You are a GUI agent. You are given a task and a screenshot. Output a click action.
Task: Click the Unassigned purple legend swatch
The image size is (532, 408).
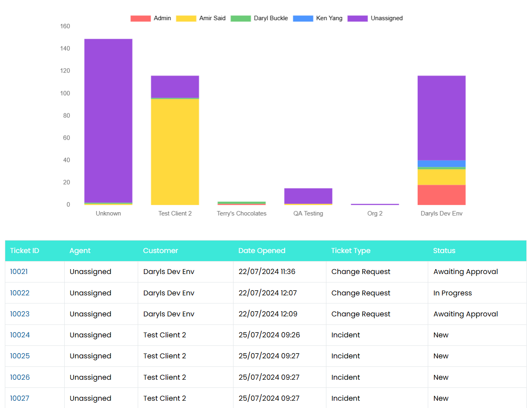click(x=357, y=19)
